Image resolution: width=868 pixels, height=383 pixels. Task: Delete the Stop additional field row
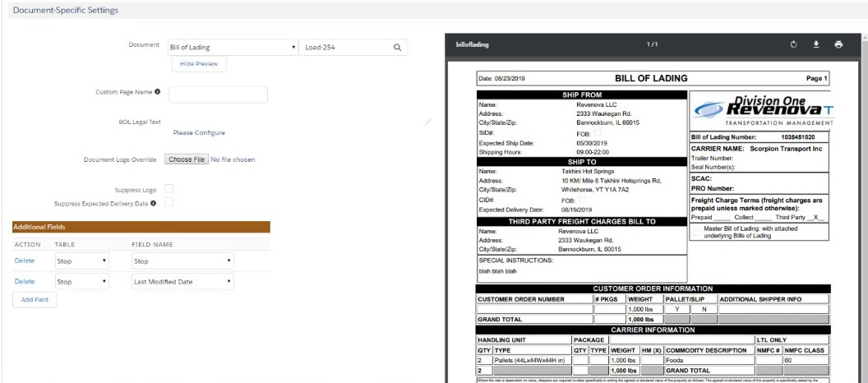tap(25, 261)
